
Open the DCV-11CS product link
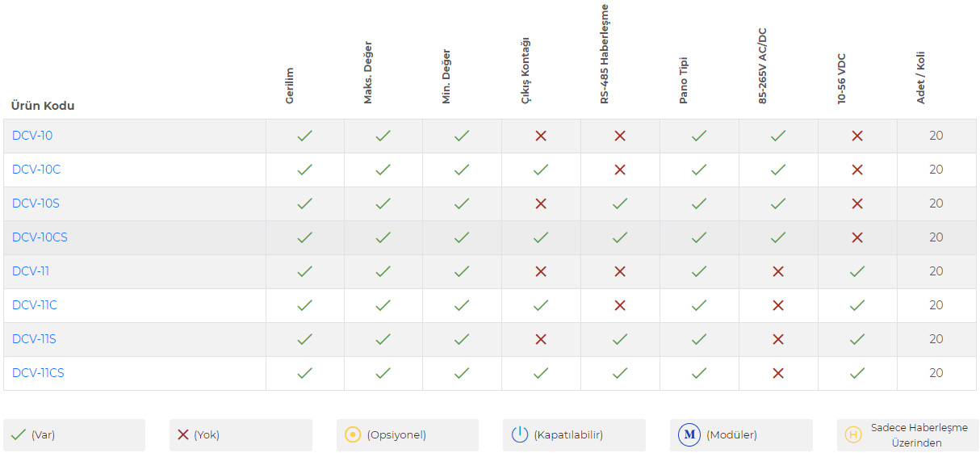point(38,373)
